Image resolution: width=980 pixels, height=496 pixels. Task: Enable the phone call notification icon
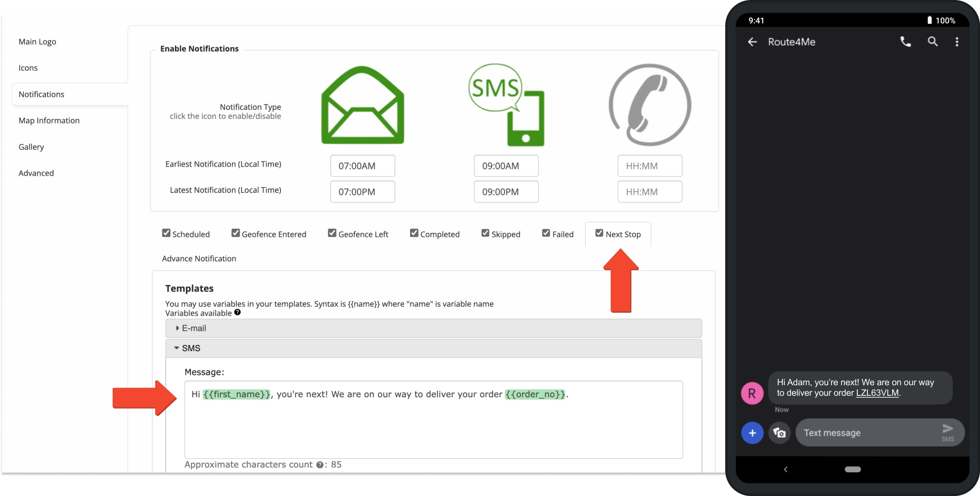pyautogui.click(x=650, y=105)
